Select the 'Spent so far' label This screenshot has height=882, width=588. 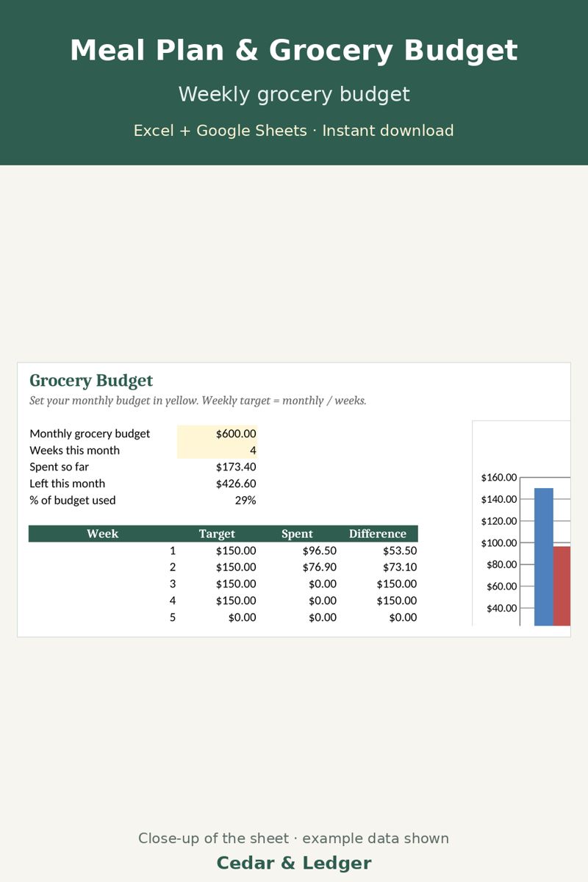point(59,467)
